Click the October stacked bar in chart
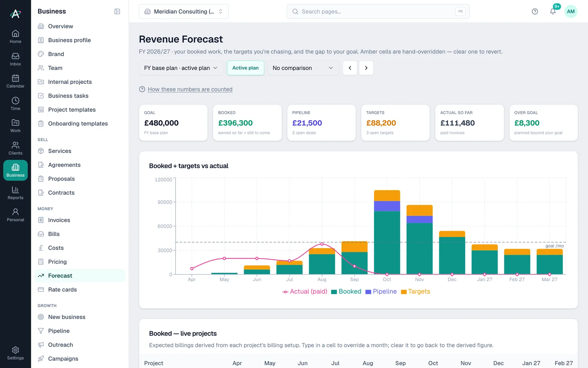The width and height of the screenshot is (588, 368). point(387,232)
